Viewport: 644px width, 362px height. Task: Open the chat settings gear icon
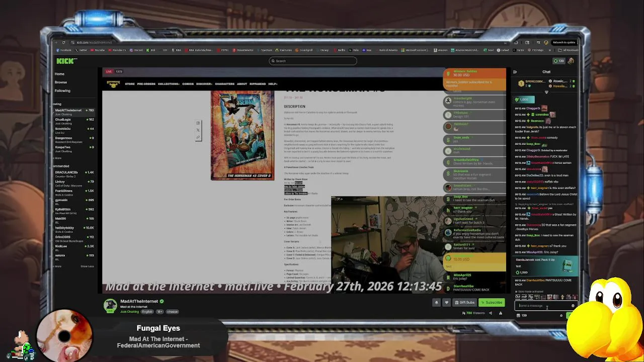561,316
